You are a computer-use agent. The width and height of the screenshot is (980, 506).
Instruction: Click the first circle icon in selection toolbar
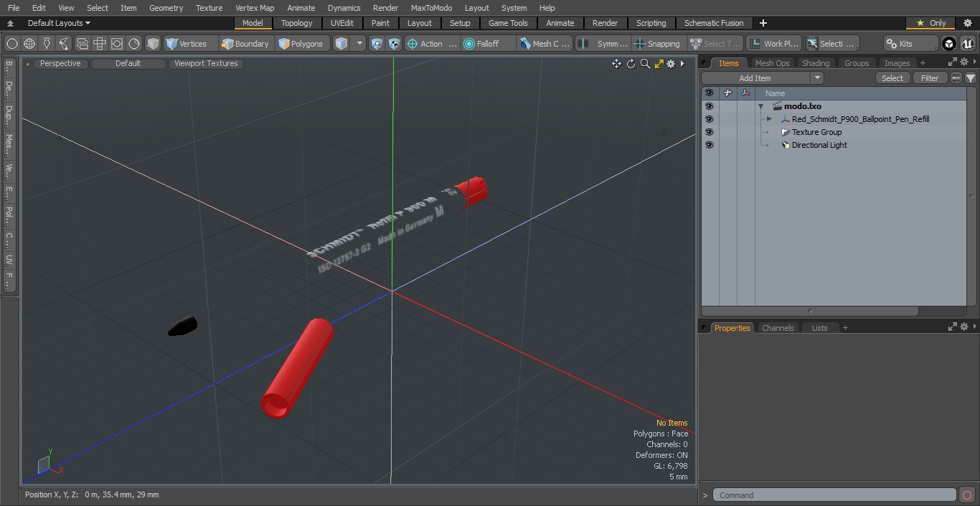(12, 44)
